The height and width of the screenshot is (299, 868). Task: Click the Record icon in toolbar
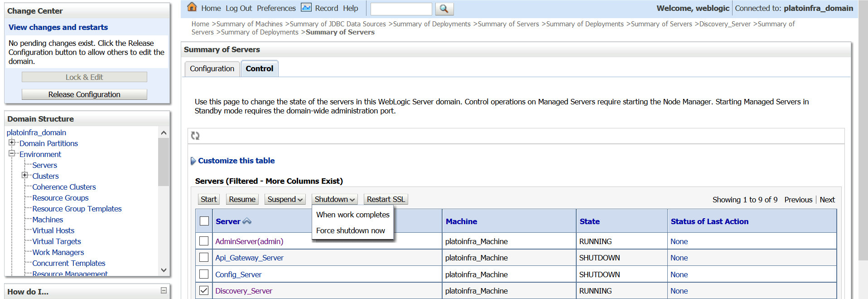(x=306, y=8)
